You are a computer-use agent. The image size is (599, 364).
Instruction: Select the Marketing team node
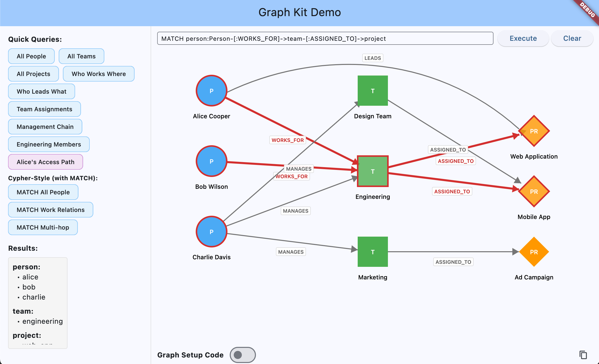pos(373,251)
